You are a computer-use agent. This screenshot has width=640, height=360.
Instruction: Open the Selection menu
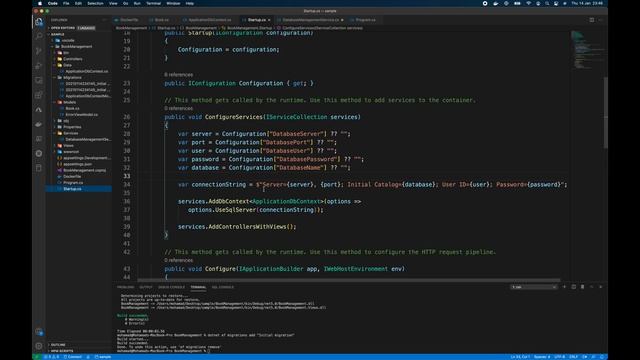click(x=95, y=3)
